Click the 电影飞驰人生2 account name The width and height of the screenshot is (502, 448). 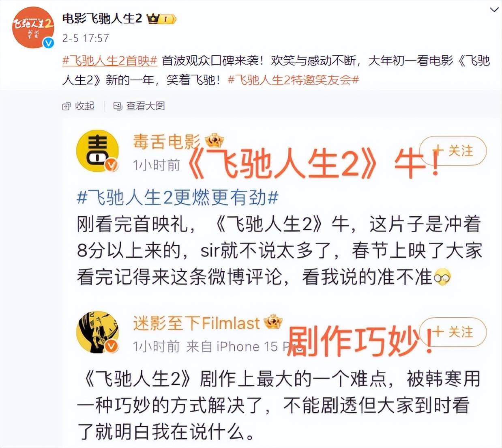click(x=102, y=18)
